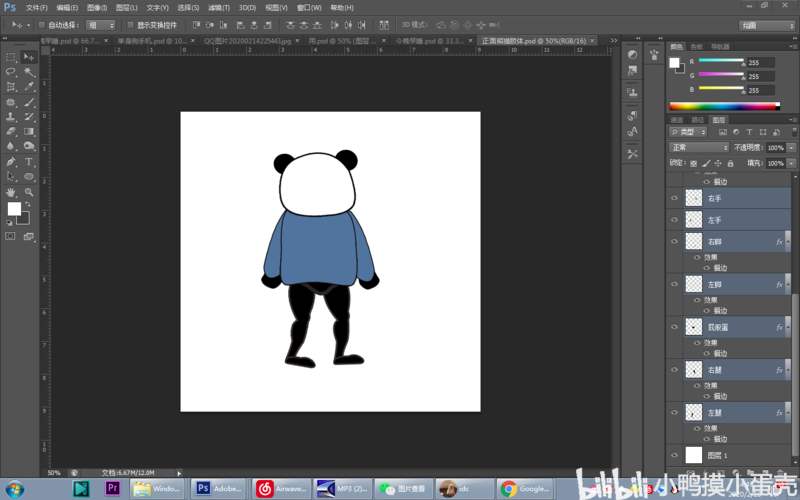
Task: Select the Eraser tool
Action: pos(11,132)
